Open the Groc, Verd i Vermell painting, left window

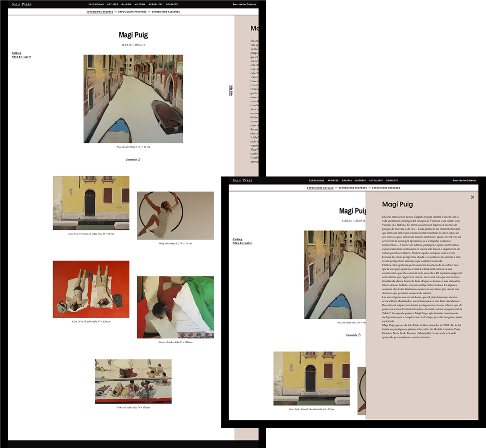coord(91,203)
